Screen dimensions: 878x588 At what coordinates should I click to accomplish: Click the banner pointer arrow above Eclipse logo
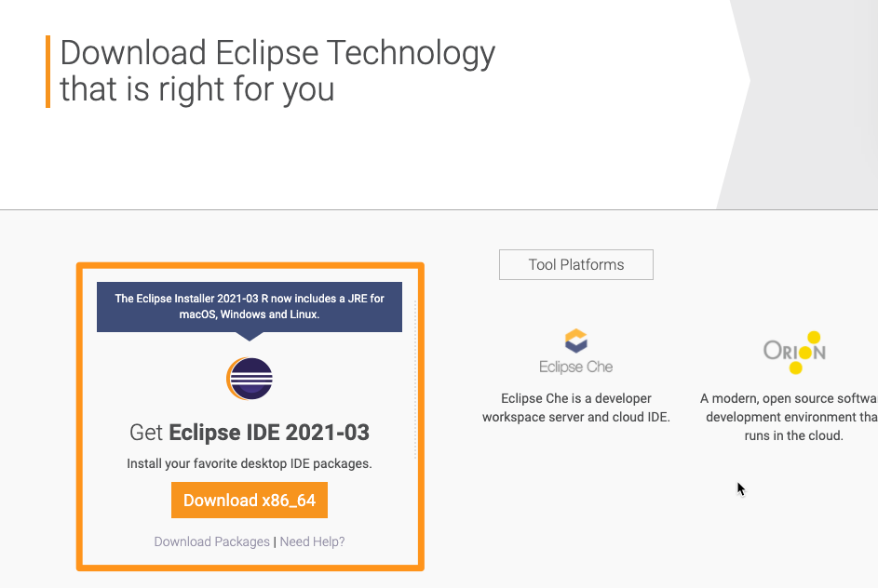(x=250, y=336)
